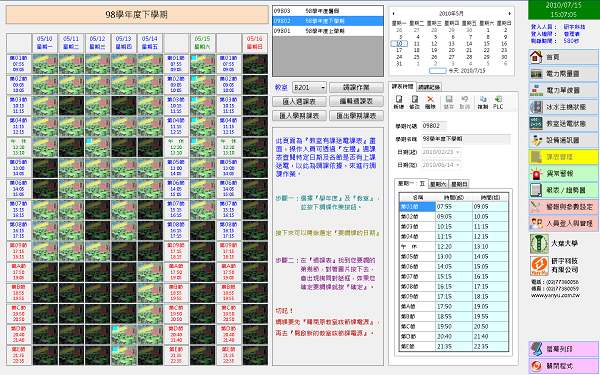This screenshot has height=375, width=600.
Task: Switch to the 課表時間 tab
Action: coord(402,86)
